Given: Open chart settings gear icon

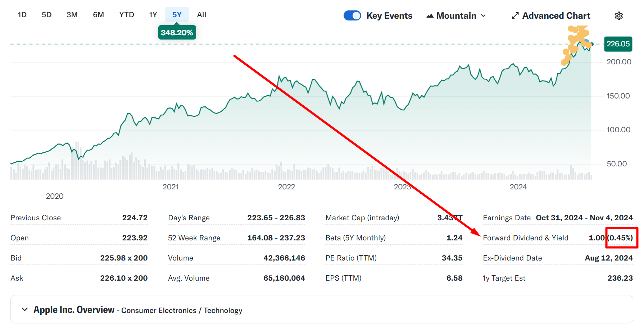Looking at the screenshot, I should 618,16.
